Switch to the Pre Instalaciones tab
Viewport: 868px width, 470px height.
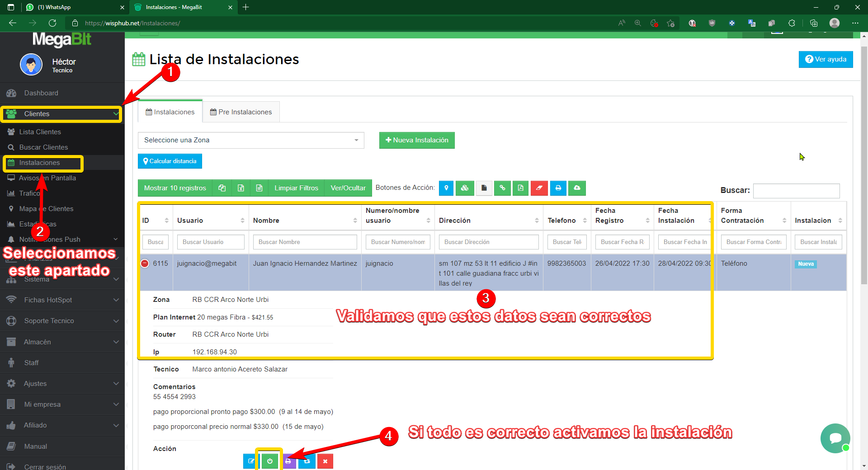(x=241, y=112)
